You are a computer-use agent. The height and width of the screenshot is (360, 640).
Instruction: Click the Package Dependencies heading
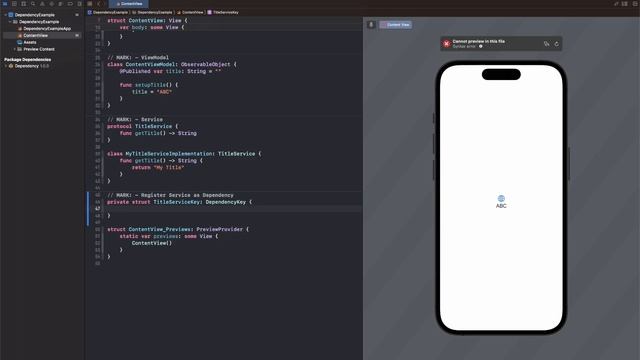point(27,59)
